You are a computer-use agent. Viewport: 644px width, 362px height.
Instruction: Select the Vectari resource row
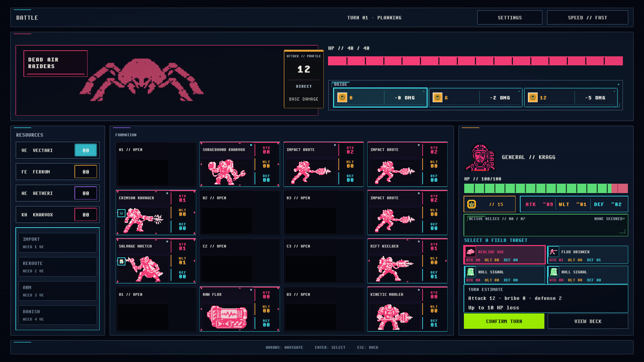point(58,150)
